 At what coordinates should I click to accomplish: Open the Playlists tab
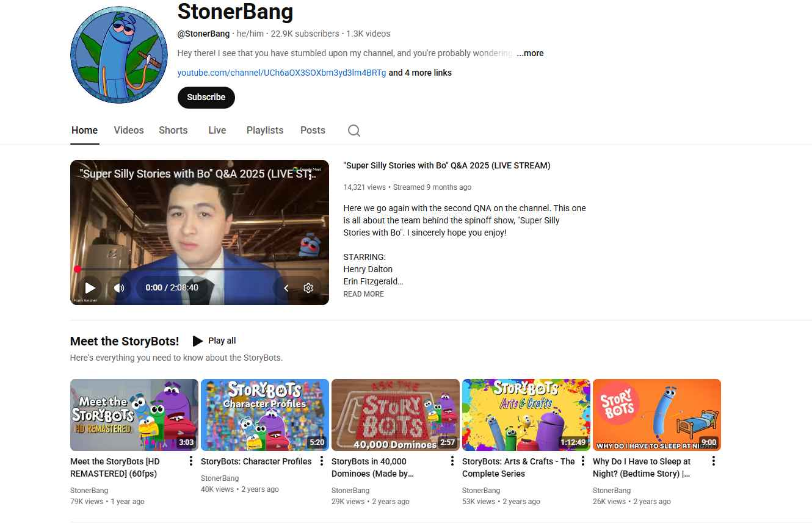point(264,130)
